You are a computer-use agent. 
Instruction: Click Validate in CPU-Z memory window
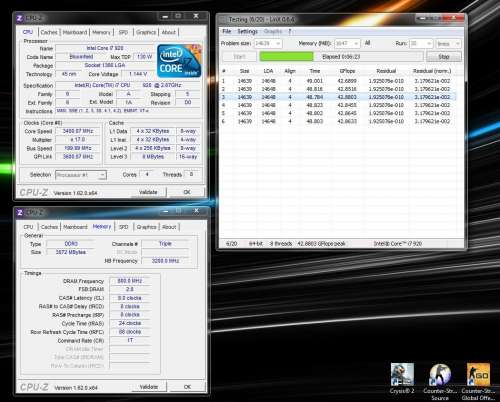coord(148,387)
